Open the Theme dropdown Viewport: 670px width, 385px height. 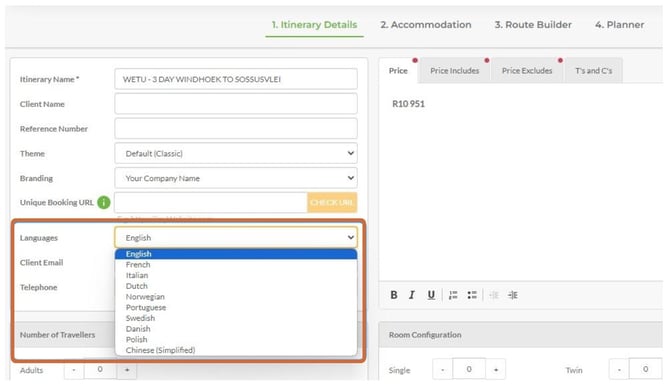236,153
